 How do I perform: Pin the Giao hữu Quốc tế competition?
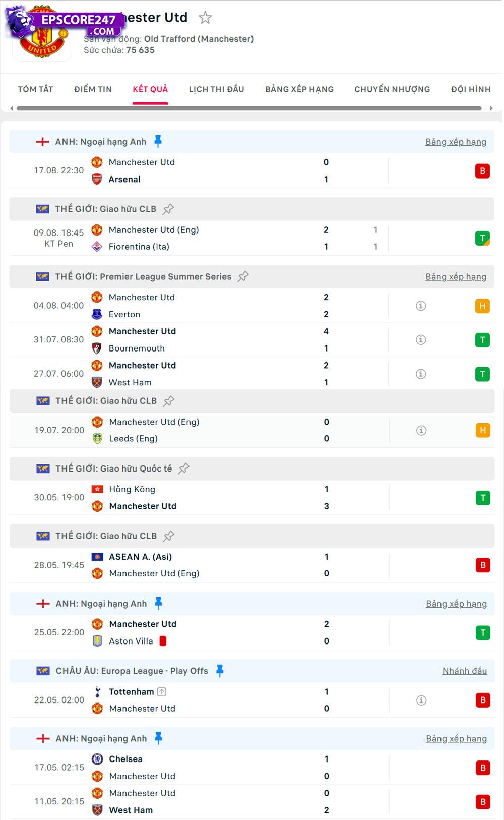(x=184, y=468)
